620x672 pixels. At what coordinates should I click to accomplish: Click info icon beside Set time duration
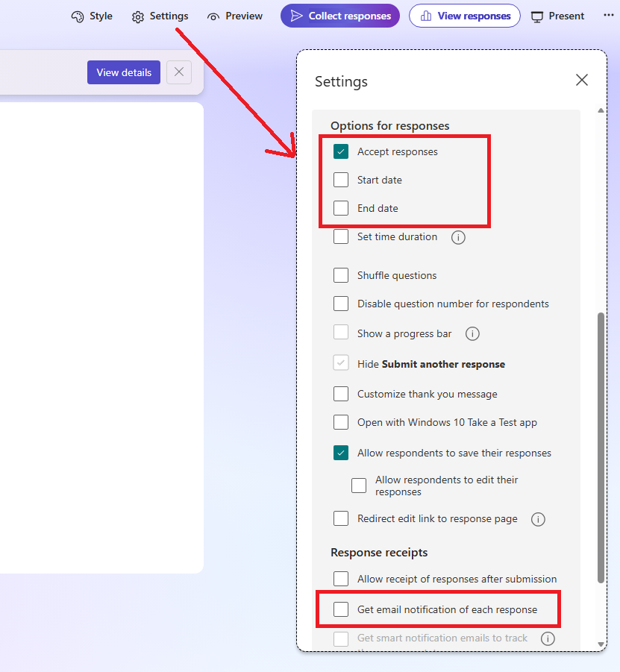tap(458, 237)
